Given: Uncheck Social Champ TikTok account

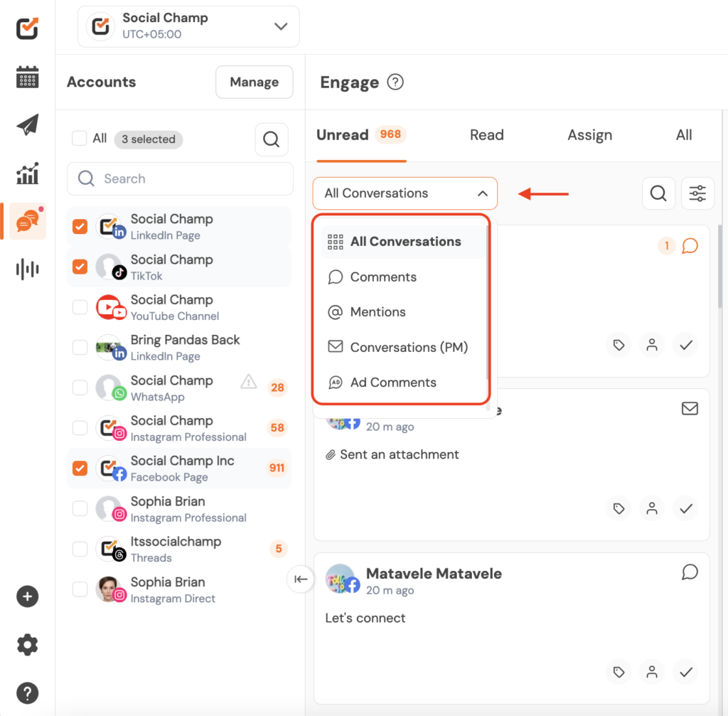Looking at the screenshot, I should 80,267.
